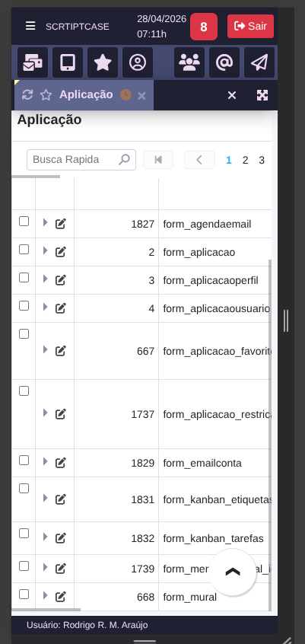Expand the form_kanban_tarefas row arrow
This screenshot has height=644, width=305.
click(x=45, y=537)
